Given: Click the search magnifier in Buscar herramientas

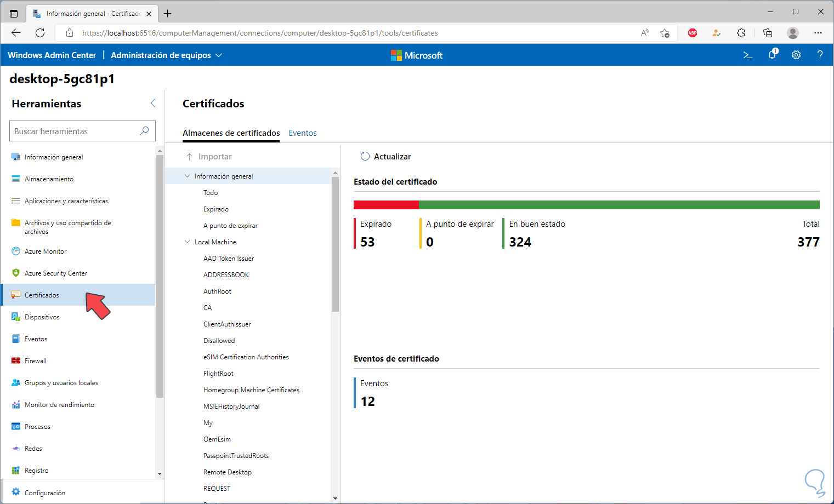Looking at the screenshot, I should click(144, 131).
